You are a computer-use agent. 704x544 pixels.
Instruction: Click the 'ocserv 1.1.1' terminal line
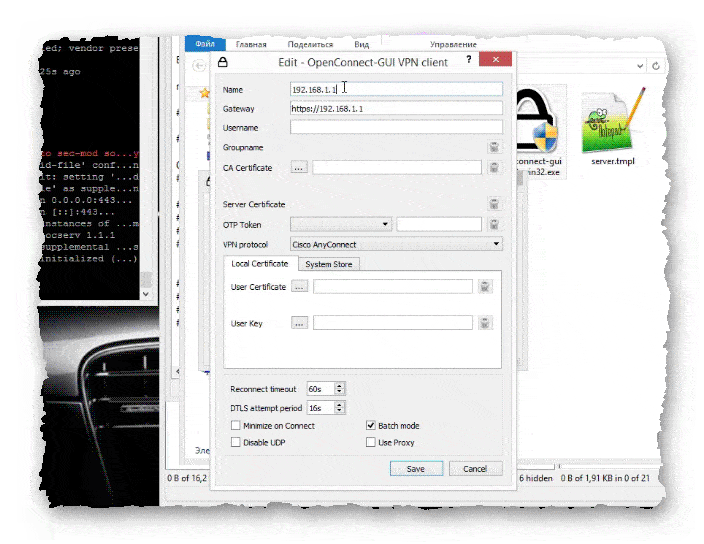click(79, 235)
